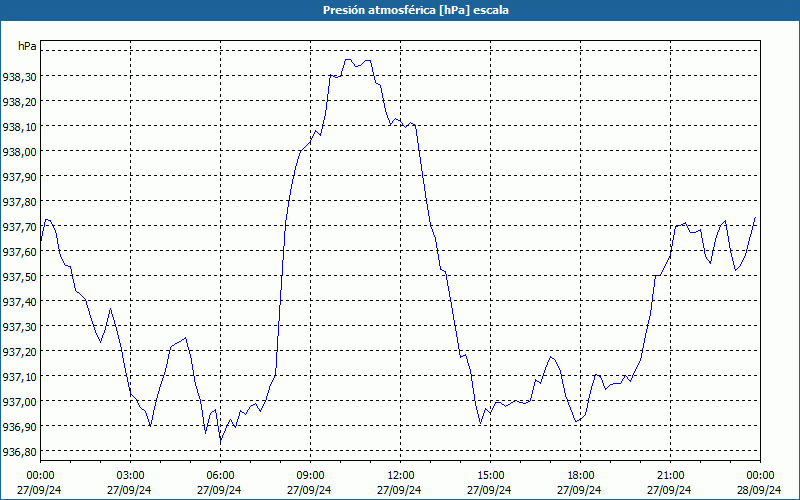
Task: Select the 938,30 axis value
Action: [x=19, y=77]
